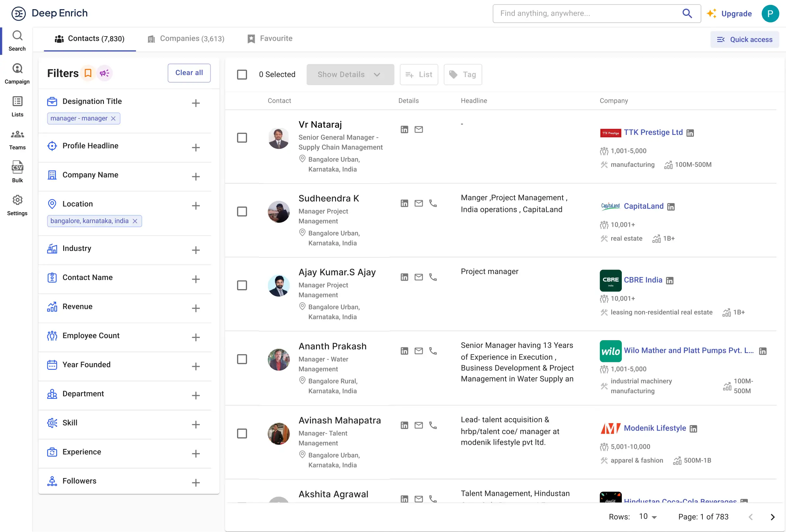Select Ananth Prakash's row checkbox
Screen dimensions: 786x532
[x=242, y=359]
